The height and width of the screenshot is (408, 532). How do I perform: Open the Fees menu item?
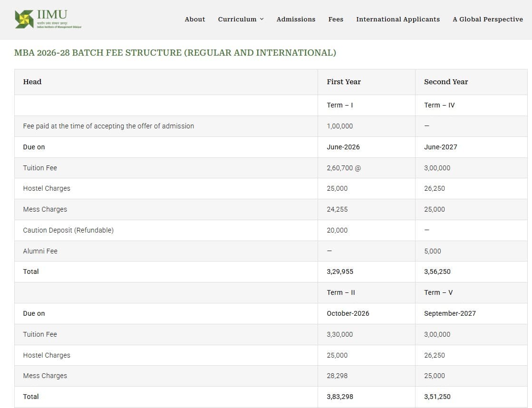click(x=336, y=19)
